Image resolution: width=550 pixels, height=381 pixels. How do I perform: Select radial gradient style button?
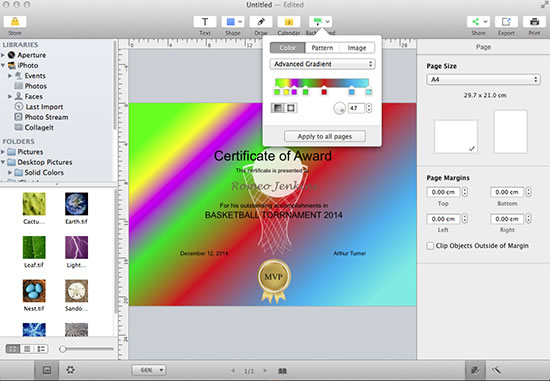click(x=291, y=108)
